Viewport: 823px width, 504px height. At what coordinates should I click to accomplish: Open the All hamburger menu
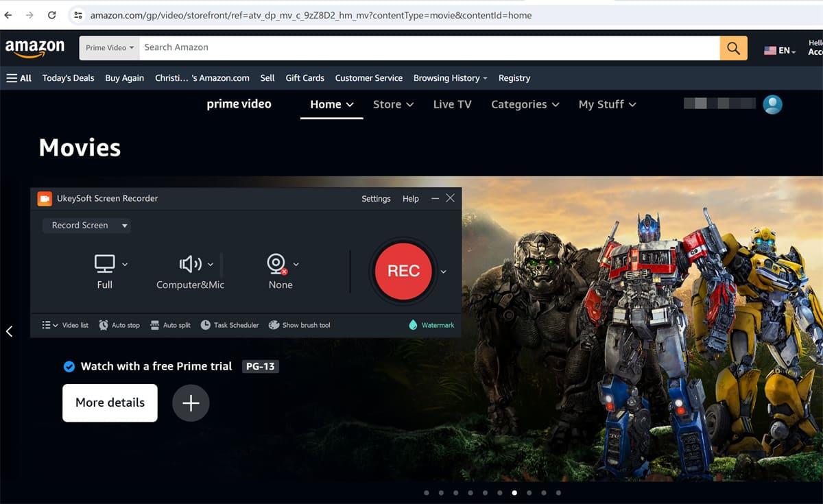(19, 78)
